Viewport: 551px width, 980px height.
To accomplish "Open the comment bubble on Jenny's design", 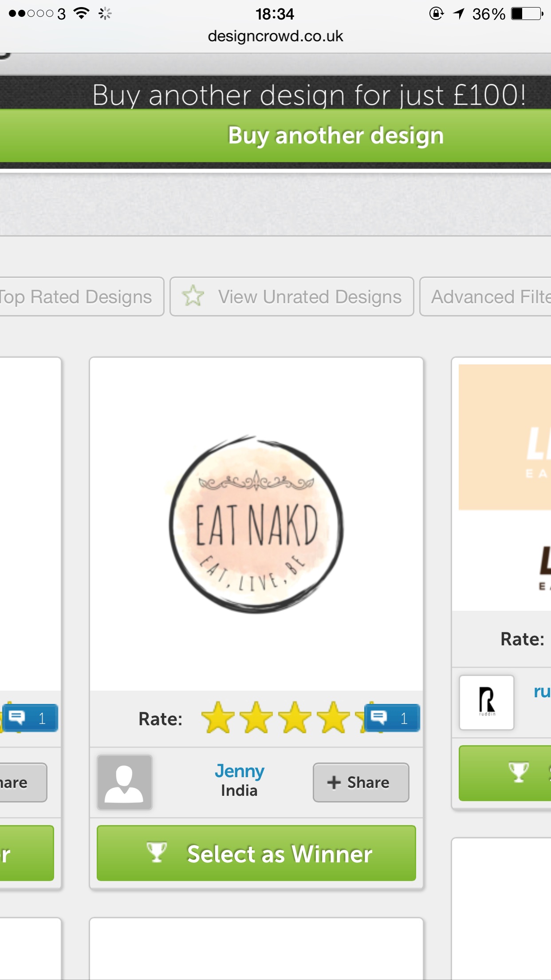I will (x=392, y=718).
